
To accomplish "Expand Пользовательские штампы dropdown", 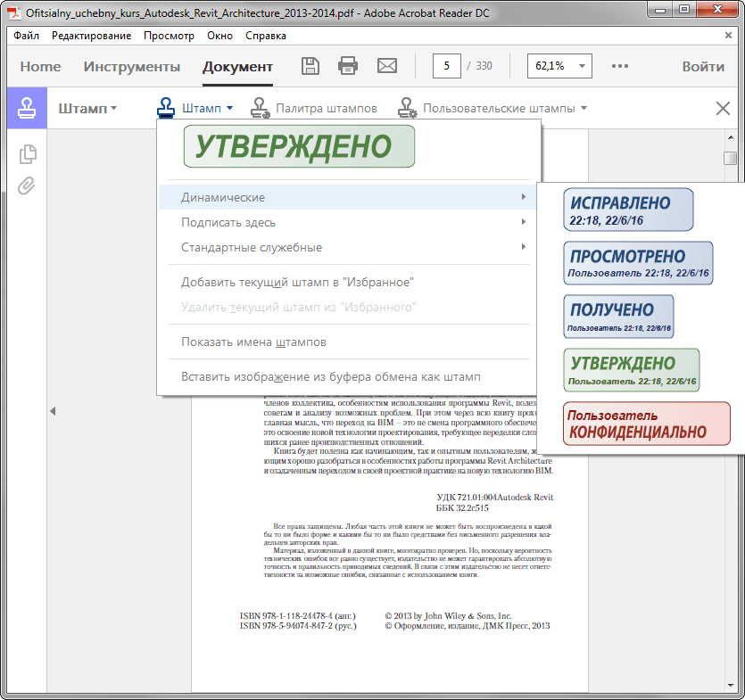I will coord(493,108).
